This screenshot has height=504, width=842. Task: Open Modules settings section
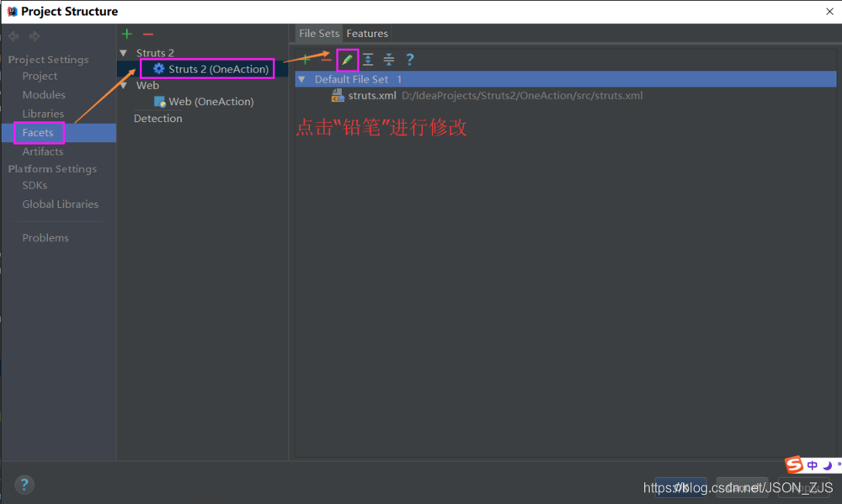pos(44,95)
